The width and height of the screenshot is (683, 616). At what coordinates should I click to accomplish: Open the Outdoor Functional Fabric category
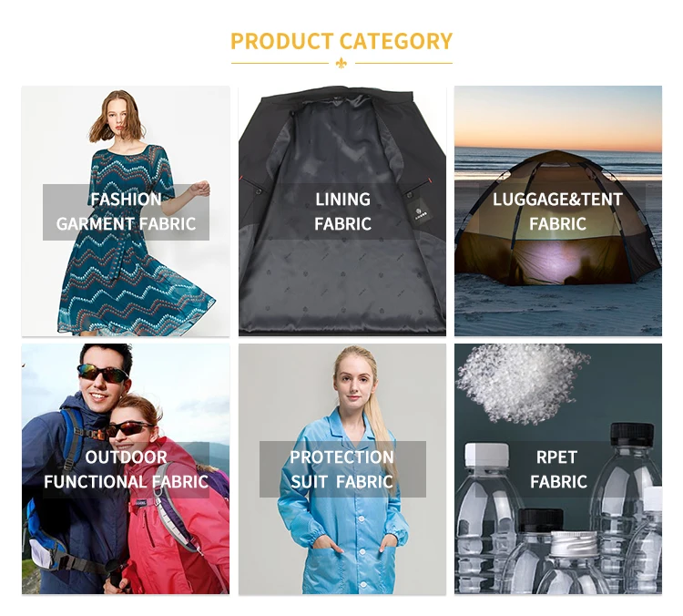tap(126, 469)
